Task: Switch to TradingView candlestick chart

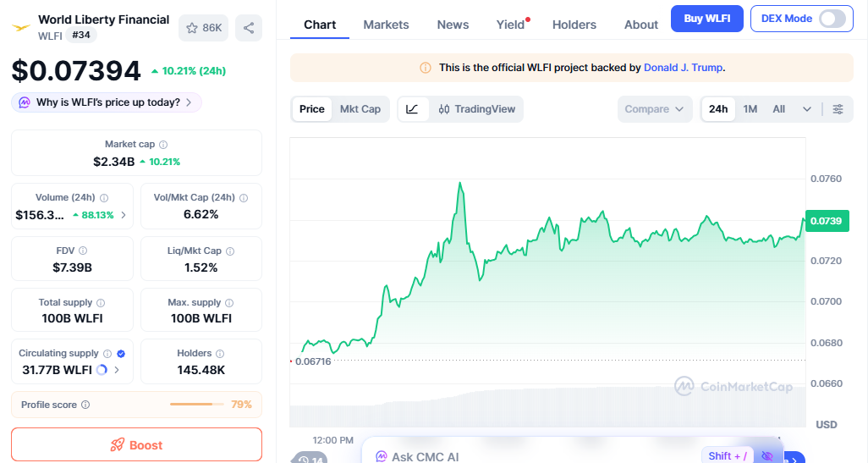Action: (476, 109)
